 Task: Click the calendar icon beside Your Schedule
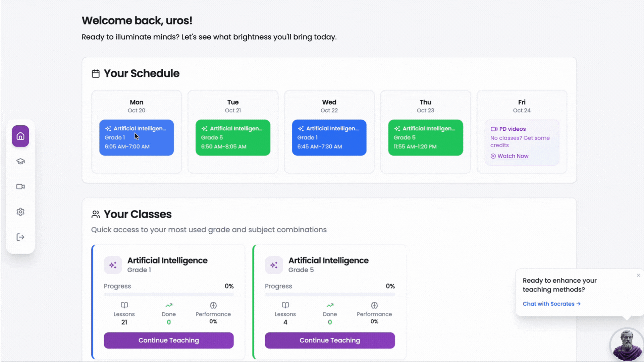96,74
